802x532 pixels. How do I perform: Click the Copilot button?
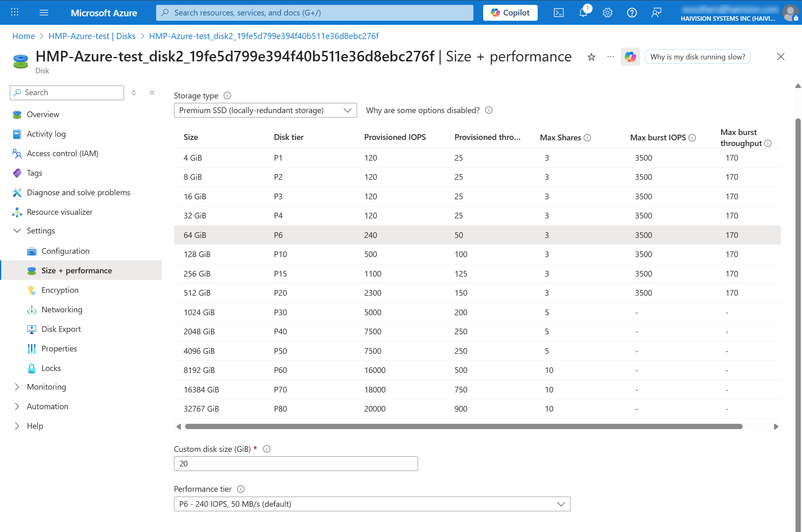(x=510, y=13)
